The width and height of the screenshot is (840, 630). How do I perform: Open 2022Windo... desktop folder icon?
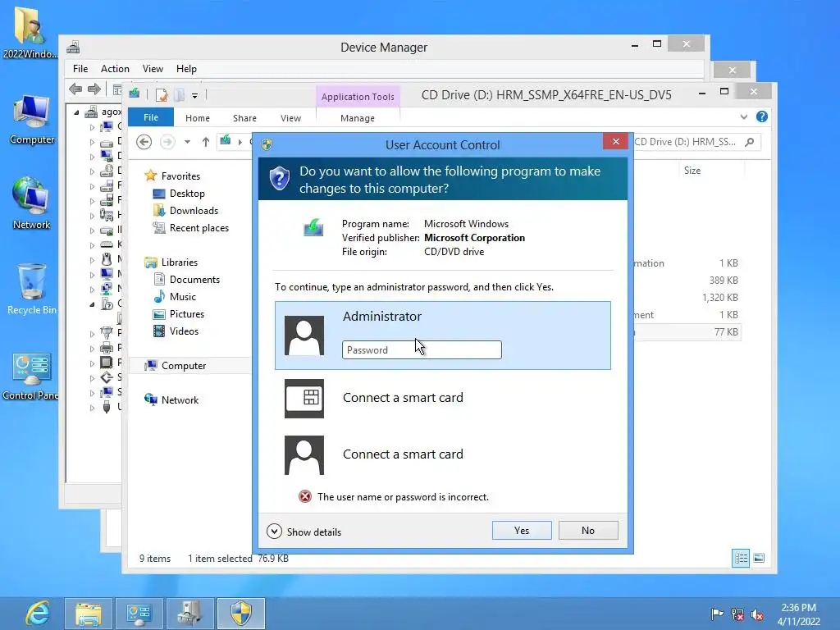point(30,32)
